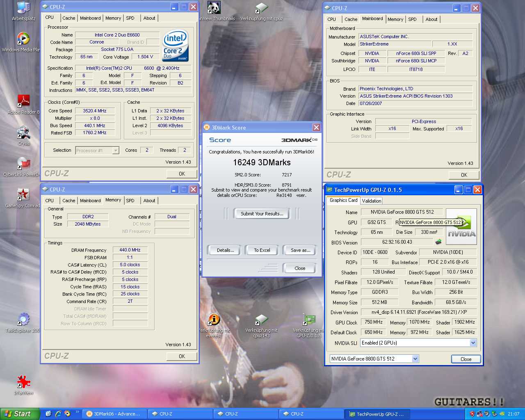Select 'Verknüpfung mit everest' desktop shortcut

(x=214, y=326)
